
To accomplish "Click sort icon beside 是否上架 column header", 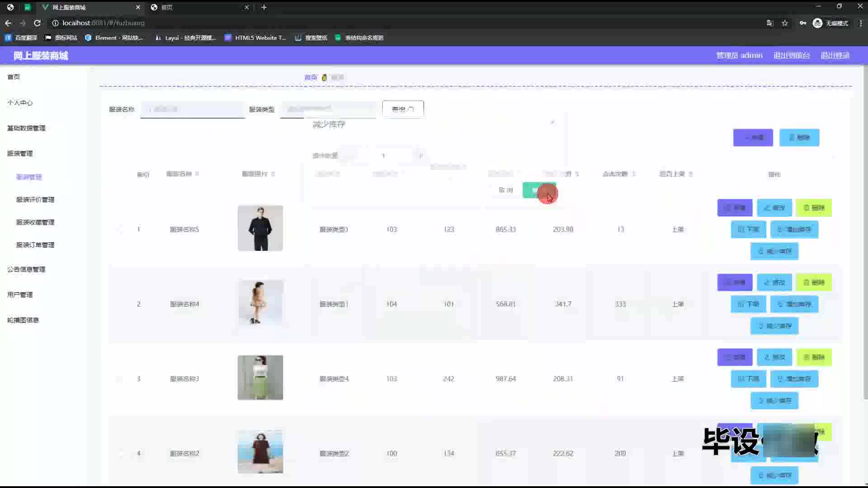I will 690,174.
